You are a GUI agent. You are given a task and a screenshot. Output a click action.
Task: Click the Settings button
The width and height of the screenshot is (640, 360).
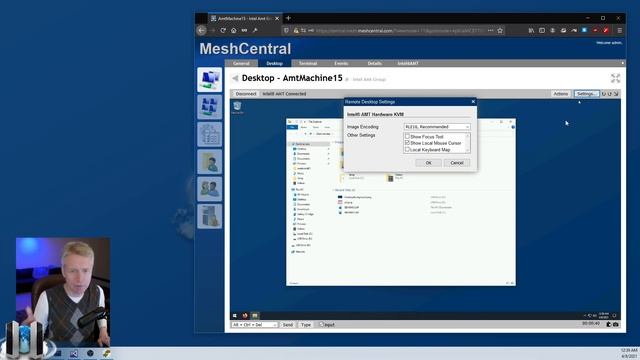point(586,94)
